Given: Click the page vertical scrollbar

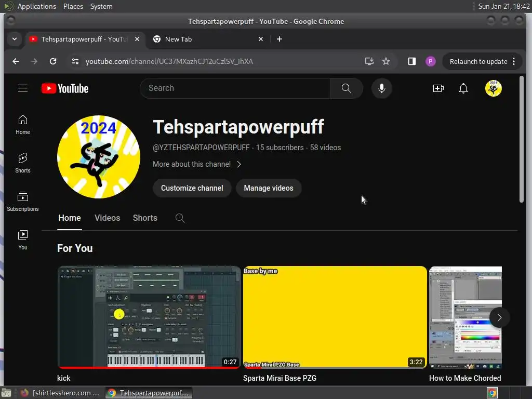Looking at the screenshot, I should pos(522,139).
